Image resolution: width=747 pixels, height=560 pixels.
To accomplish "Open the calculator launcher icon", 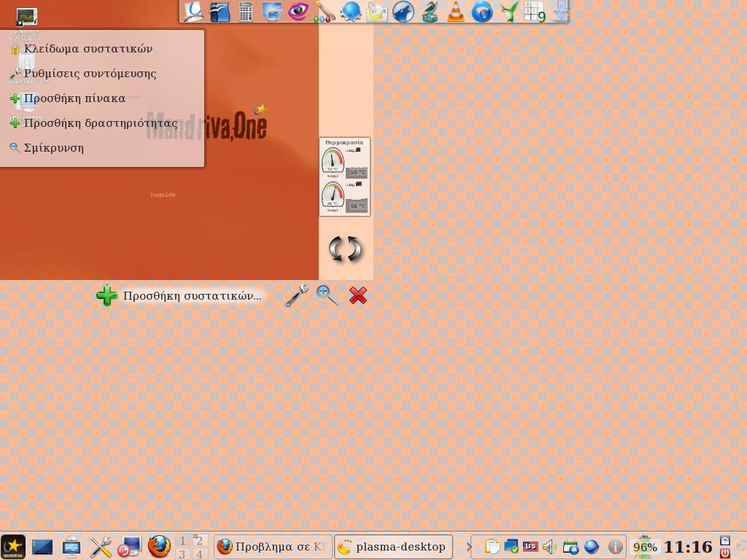I will pyautogui.click(x=246, y=12).
